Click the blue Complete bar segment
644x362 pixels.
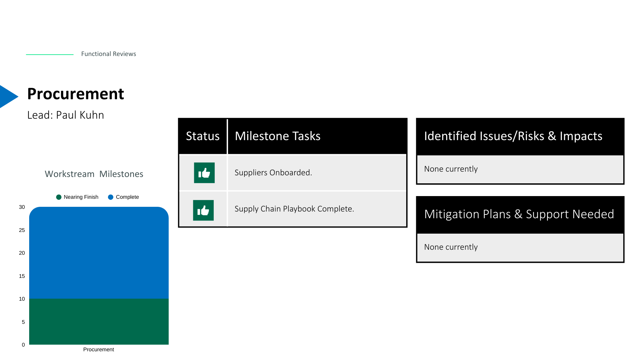coord(99,253)
